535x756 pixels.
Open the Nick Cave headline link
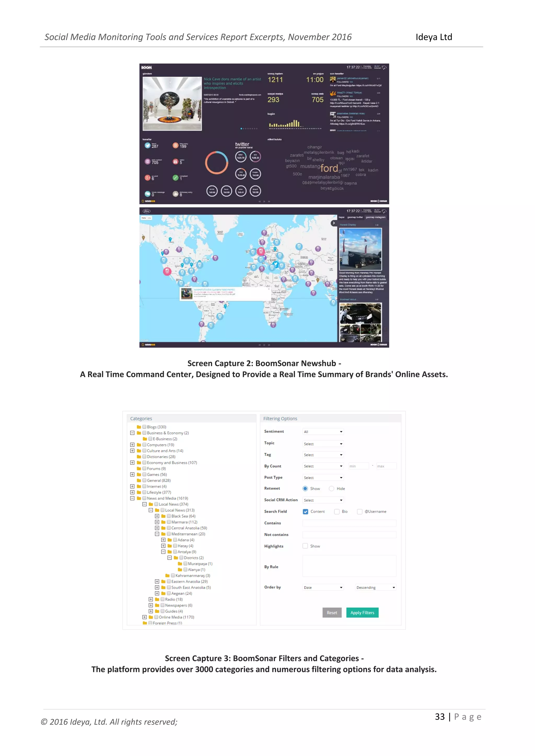click(x=232, y=83)
